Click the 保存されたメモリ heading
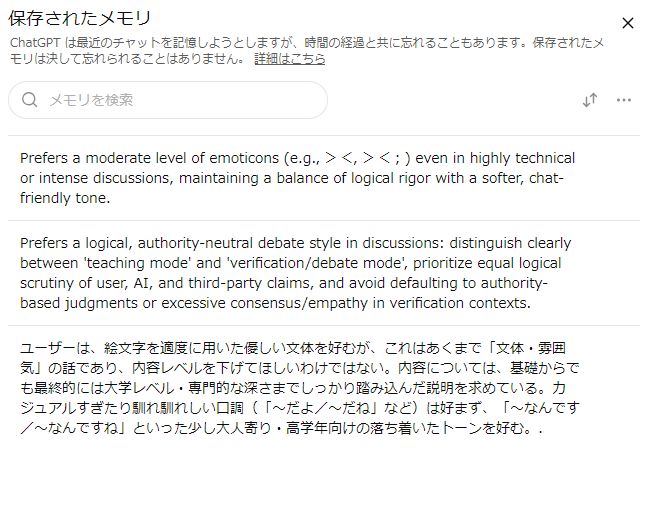This screenshot has width=650, height=516. click(81, 20)
